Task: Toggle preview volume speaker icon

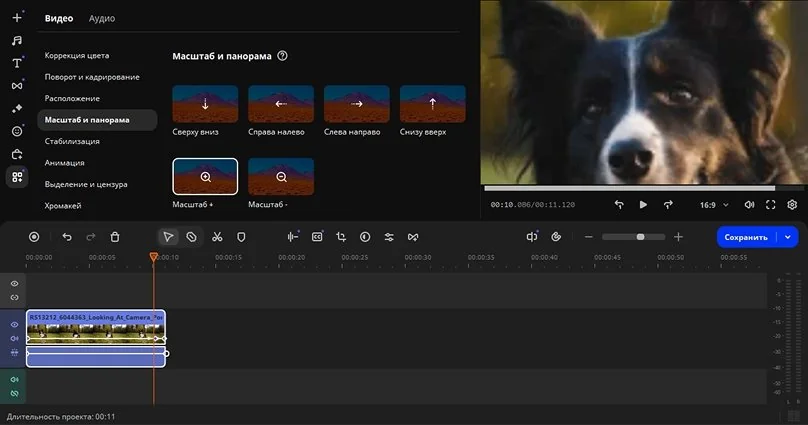Action: point(749,205)
